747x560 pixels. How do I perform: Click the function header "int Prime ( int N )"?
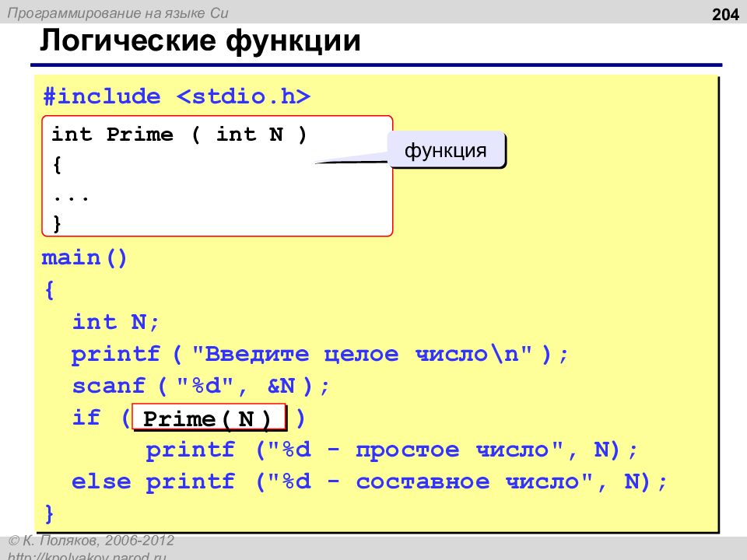click(179, 135)
